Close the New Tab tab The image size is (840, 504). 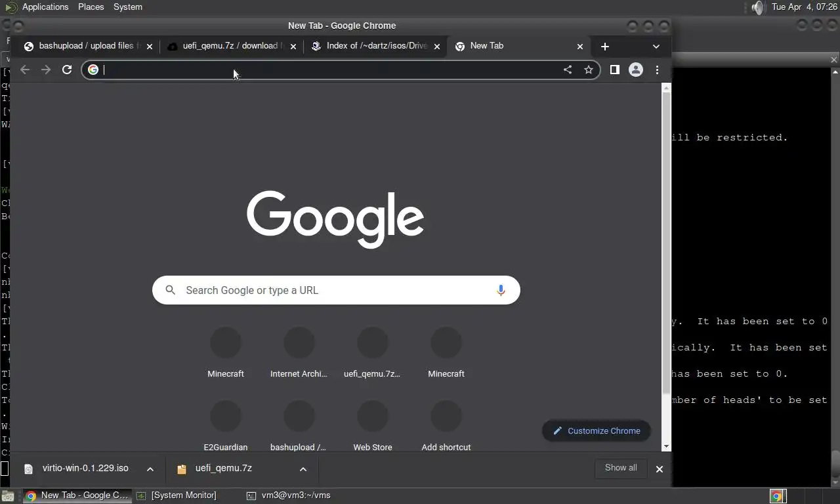[x=580, y=47]
